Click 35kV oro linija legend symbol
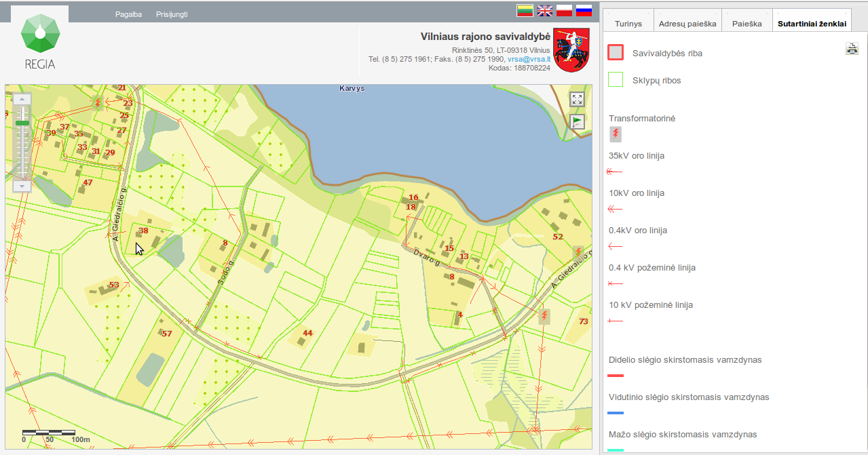The width and height of the screenshot is (868, 455). [616, 172]
